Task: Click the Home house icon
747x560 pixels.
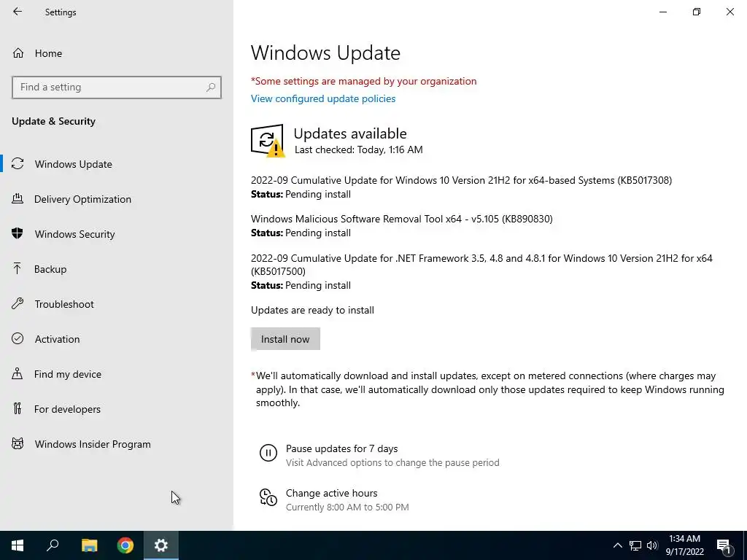Action: [18, 52]
